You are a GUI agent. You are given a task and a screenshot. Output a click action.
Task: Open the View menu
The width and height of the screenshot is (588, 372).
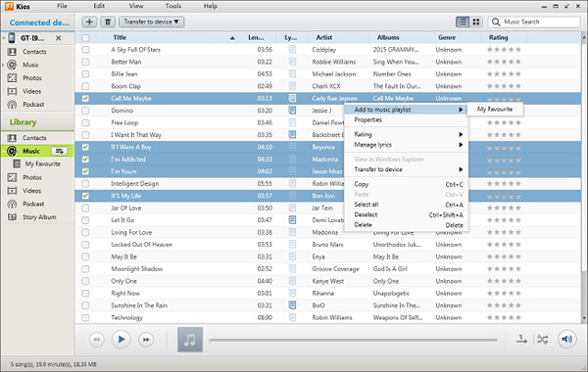point(136,6)
